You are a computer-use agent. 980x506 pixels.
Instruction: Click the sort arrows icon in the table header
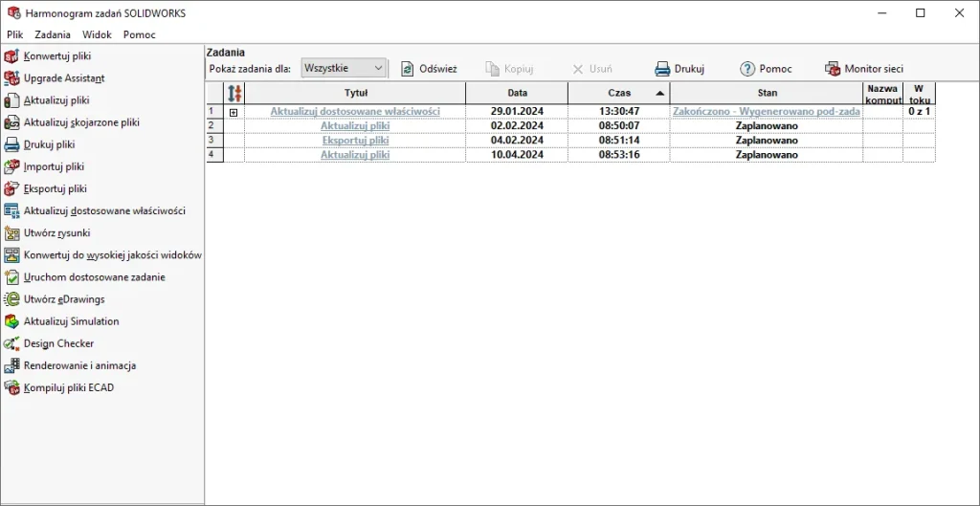click(235, 93)
